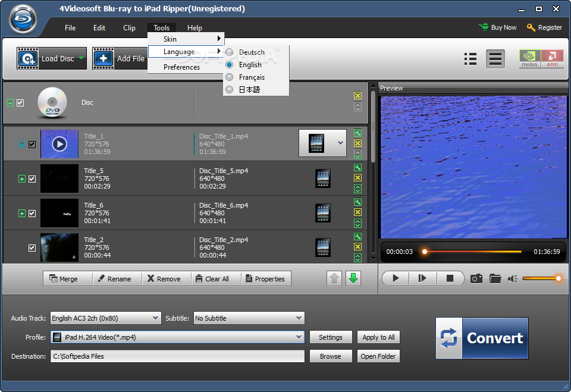
Task: Uncheck the Title_6 checkbox
Action: pos(32,213)
